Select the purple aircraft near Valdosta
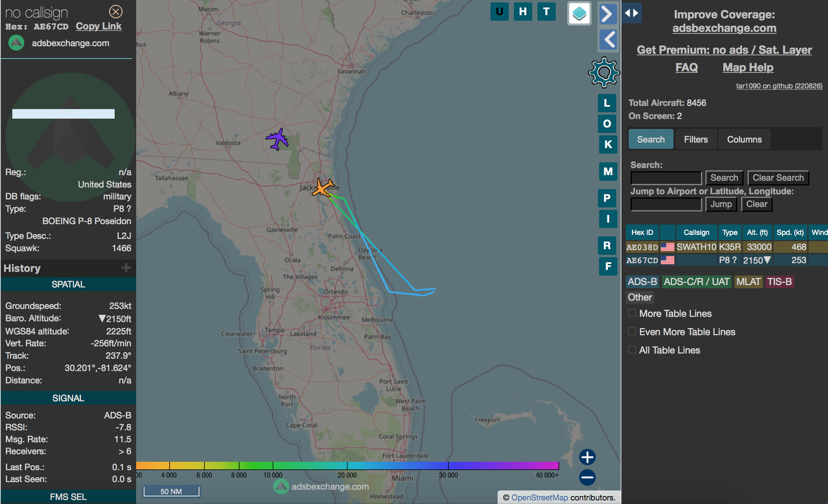 (x=277, y=139)
